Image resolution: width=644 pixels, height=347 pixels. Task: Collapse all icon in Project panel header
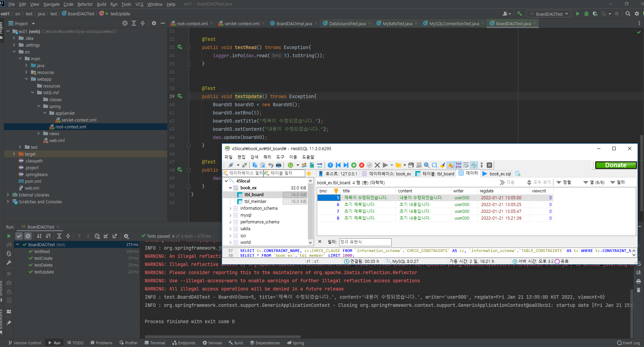tap(143, 23)
